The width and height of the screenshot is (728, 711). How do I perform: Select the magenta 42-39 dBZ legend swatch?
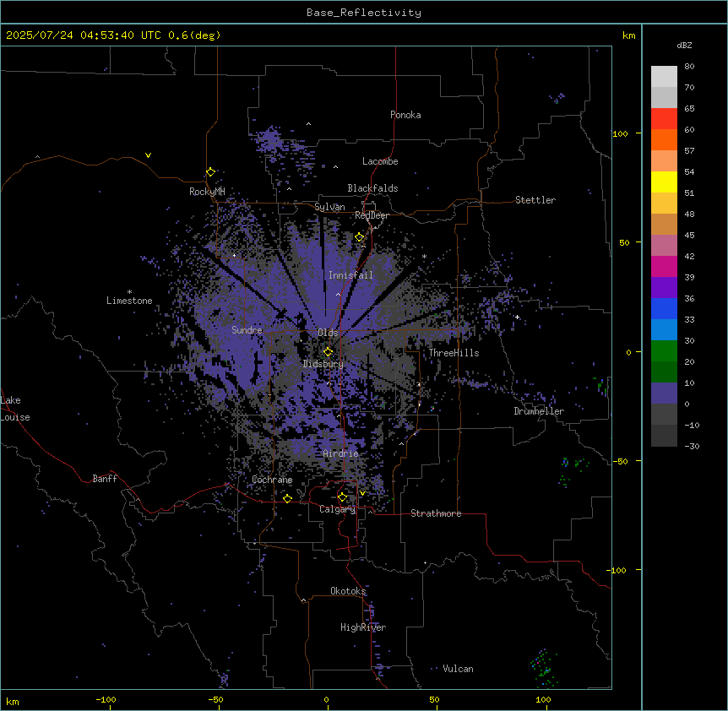click(x=664, y=267)
